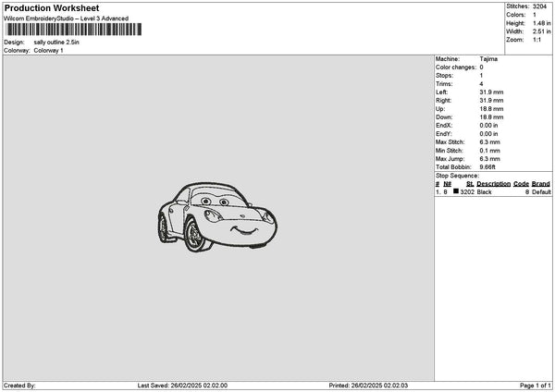The height and width of the screenshot is (392, 555).
Task: Click the stitch count 3202 in stop sequence
Action: tap(467, 192)
